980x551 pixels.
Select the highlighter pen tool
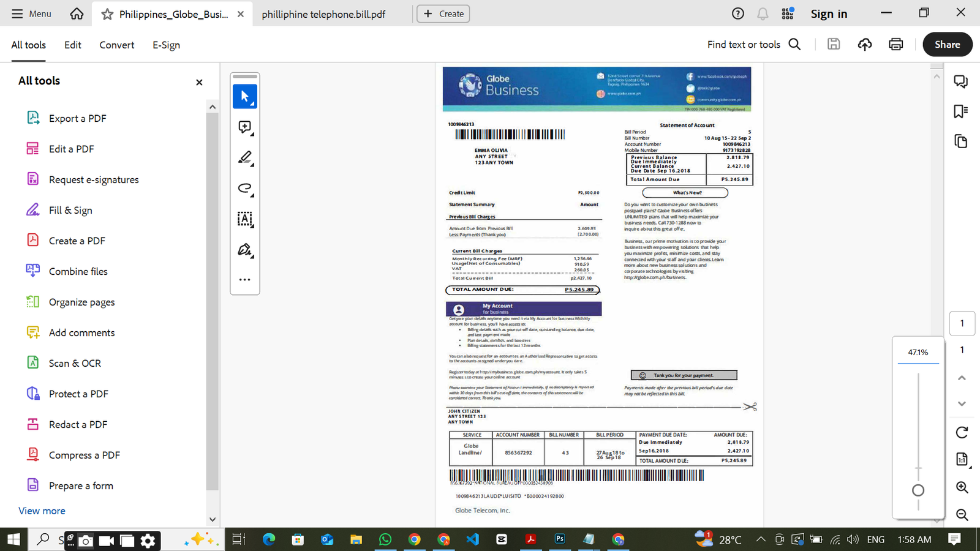click(244, 158)
